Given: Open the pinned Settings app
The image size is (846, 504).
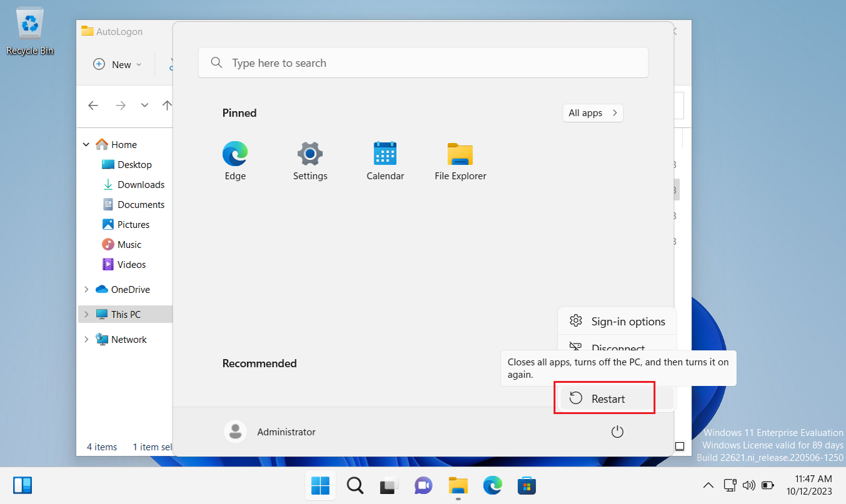Looking at the screenshot, I should (310, 161).
